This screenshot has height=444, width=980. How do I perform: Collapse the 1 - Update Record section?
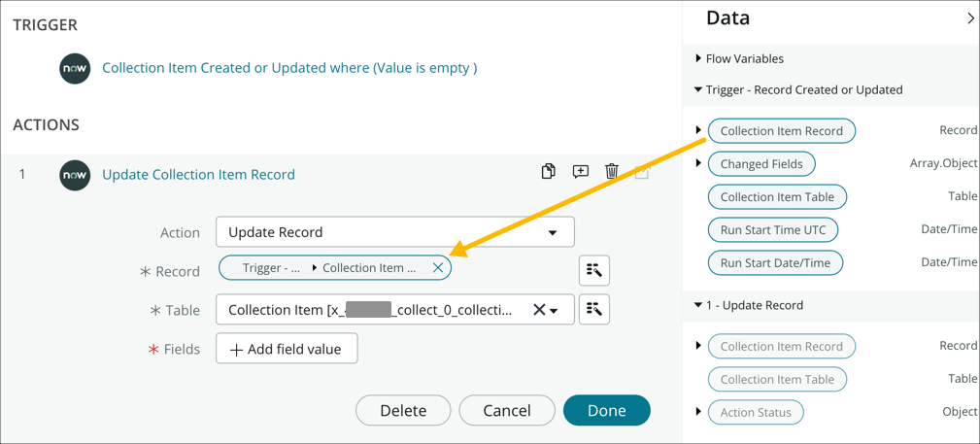point(698,305)
